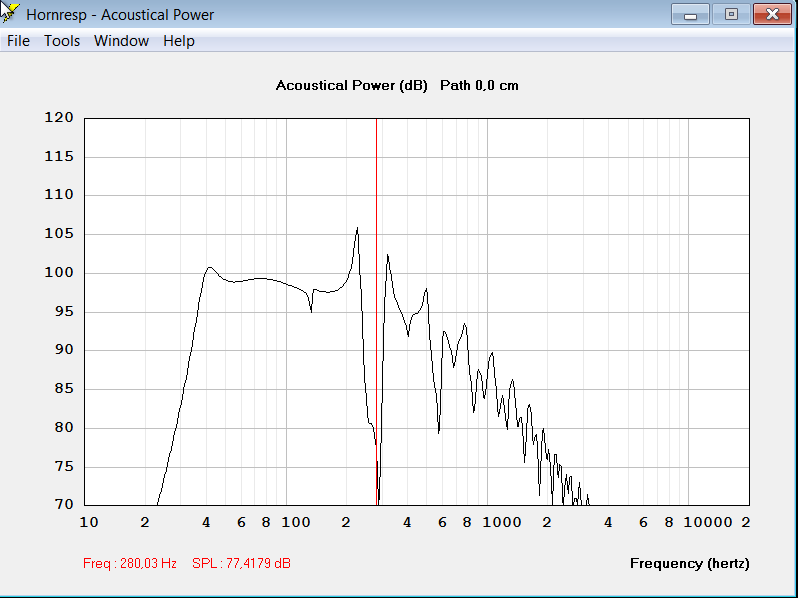This screenshot has height=598, width=798.
Task: Close the Hornresp Acoustical Power window
Action: pyautogui.click(x=772, y=14)
